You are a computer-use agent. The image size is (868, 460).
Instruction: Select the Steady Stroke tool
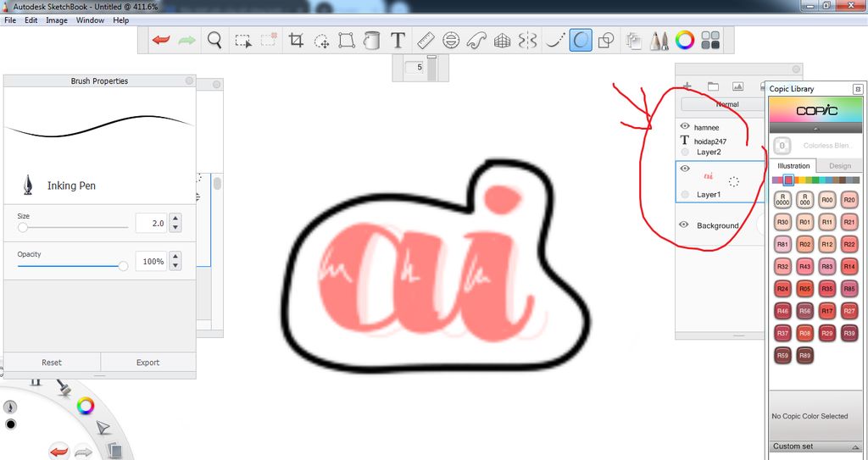point(554,41)
